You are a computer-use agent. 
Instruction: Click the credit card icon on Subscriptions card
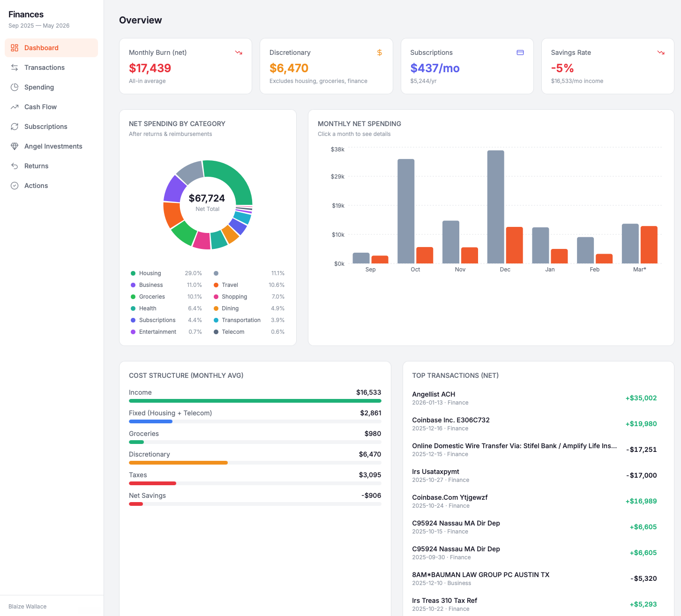pyautogui.click(x=520, y=53)
